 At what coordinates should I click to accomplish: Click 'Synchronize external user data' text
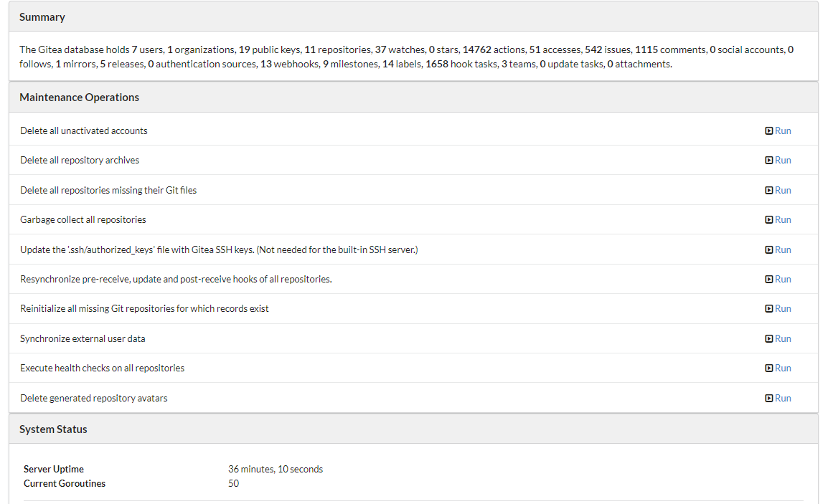pos(83,339)
